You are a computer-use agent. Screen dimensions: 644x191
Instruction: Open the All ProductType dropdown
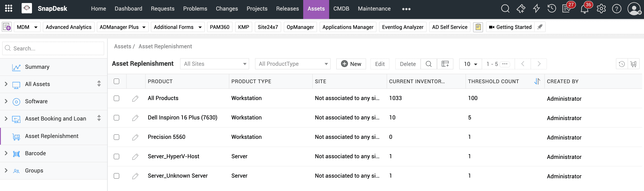(292, 64)
